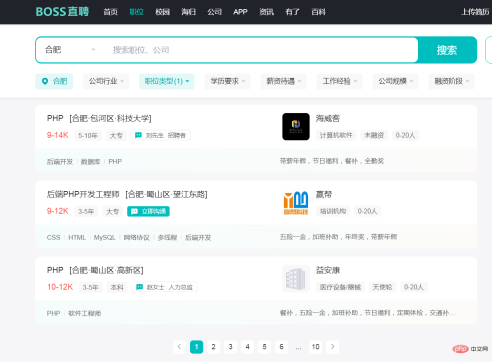This screenshot has height=362, width=492.
Task: Click the 9-14K salary text
Action: (x=57, y=135)
